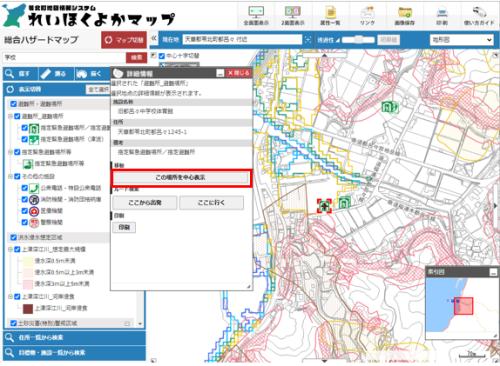Click the 画像保存 folder icon
The width and height of the screenshot is (500, 366).
click(404, 12)
